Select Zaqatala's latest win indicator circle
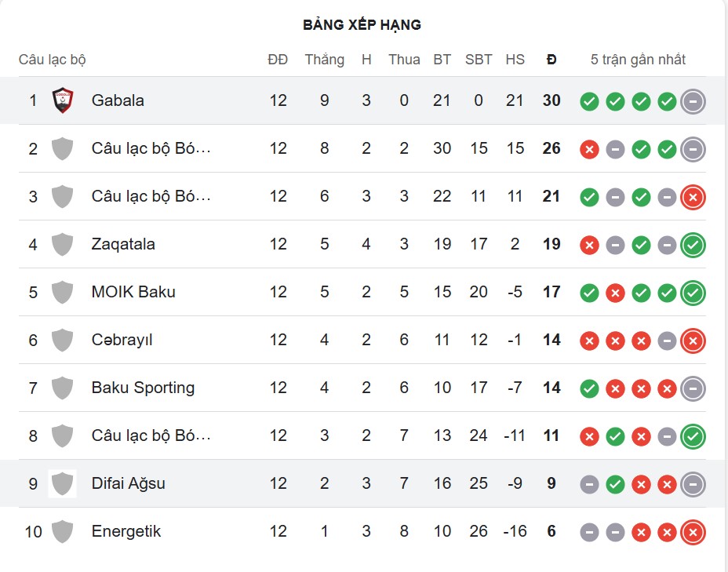This screenshot has height=572, width=728. 693,244
